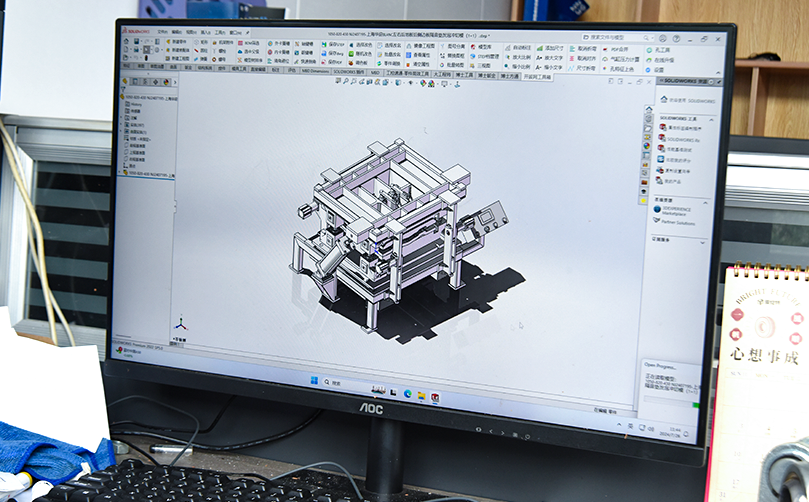The image size is (809, 502).
Task: Collapse the online resources section
Action: [x=704, y=199]
